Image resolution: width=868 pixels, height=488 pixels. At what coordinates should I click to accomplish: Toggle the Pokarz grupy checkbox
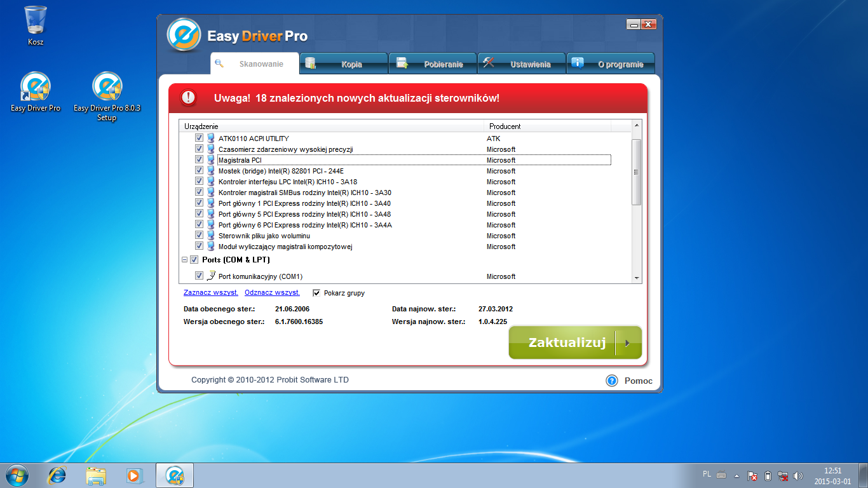pyautogui.click(x=316, y=293)
